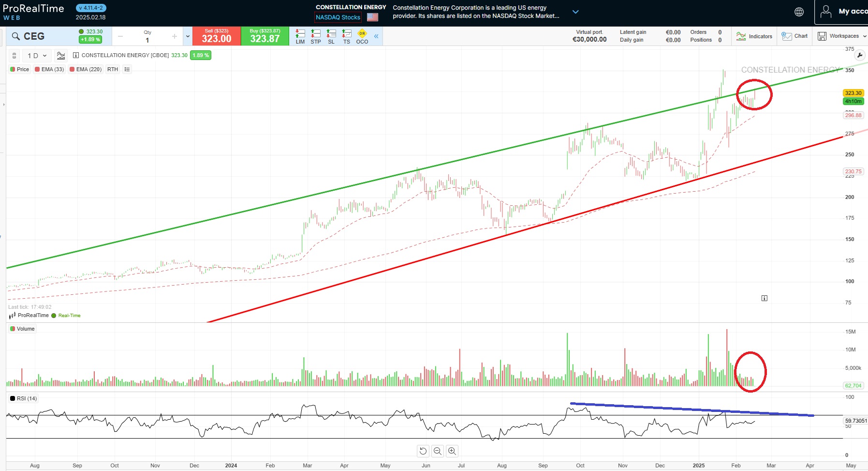Click the Buy 323.87 button

coord(265,36)
